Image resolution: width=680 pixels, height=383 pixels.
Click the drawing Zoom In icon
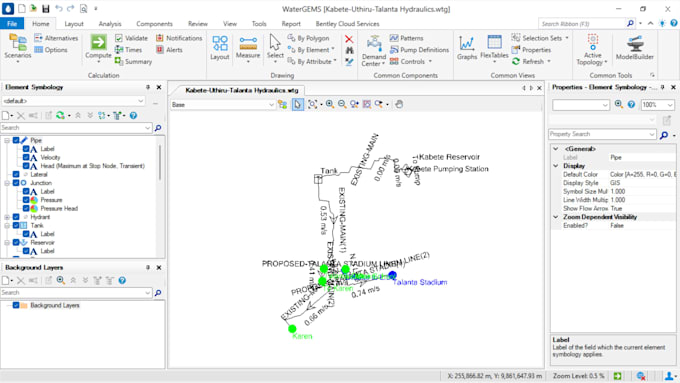coord(330,104)
